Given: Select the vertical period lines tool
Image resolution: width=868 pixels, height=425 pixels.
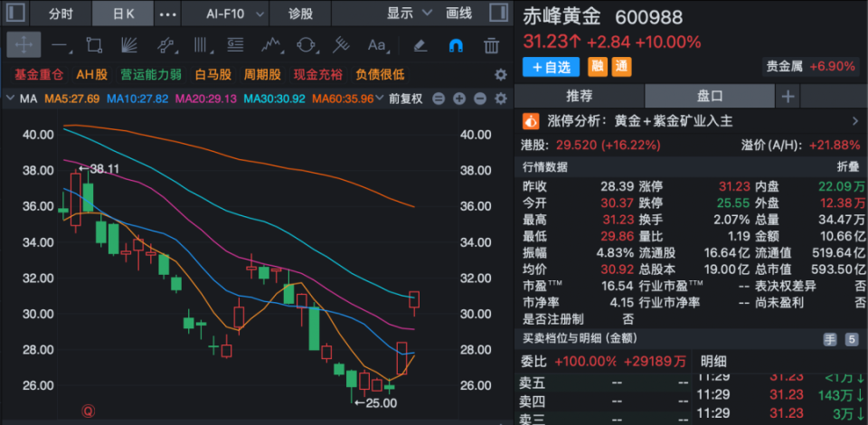Looking at the screenshot, I should [201, 45].
